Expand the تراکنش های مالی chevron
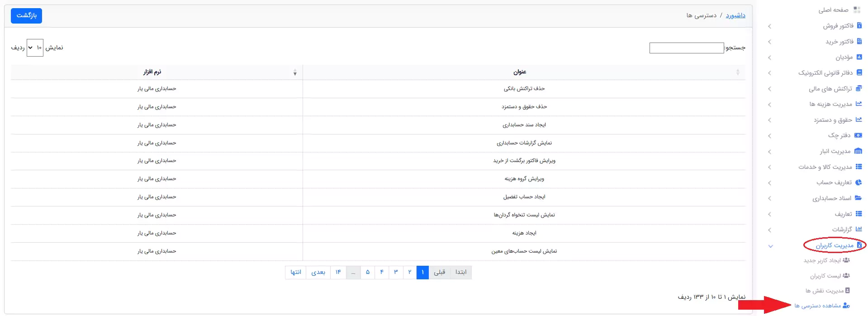 pos(770,89)
